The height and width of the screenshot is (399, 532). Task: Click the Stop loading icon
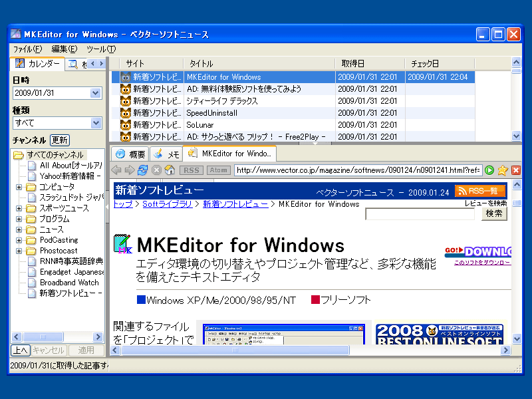pyautogui.click(x=156, y=170)
